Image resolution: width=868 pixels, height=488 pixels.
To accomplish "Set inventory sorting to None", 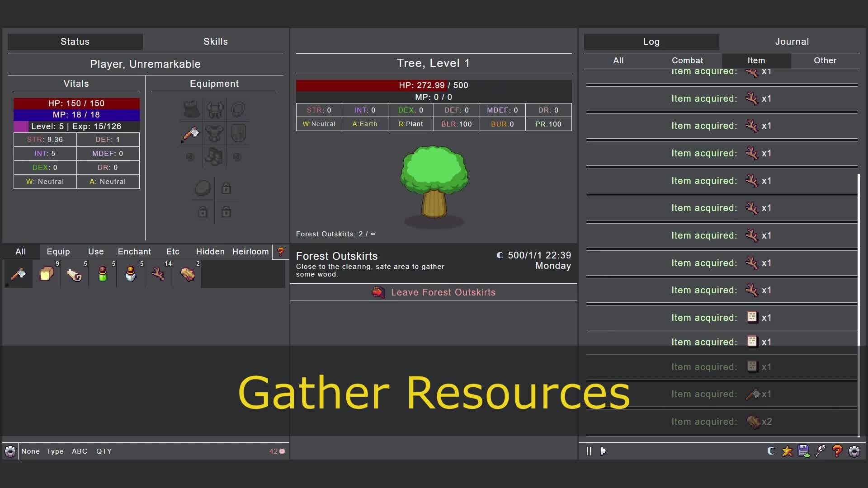I will click(x=30, y=451).
